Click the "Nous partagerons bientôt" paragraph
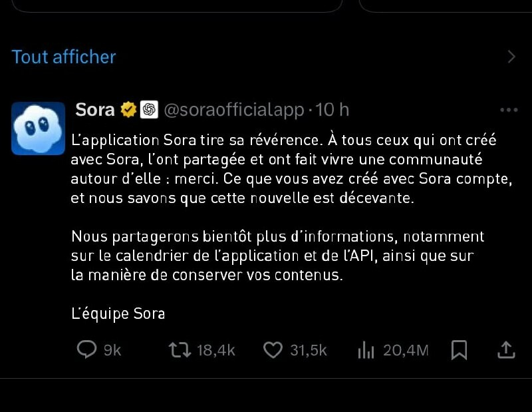This screenshot has width=532, height=412. click(277, 256)
